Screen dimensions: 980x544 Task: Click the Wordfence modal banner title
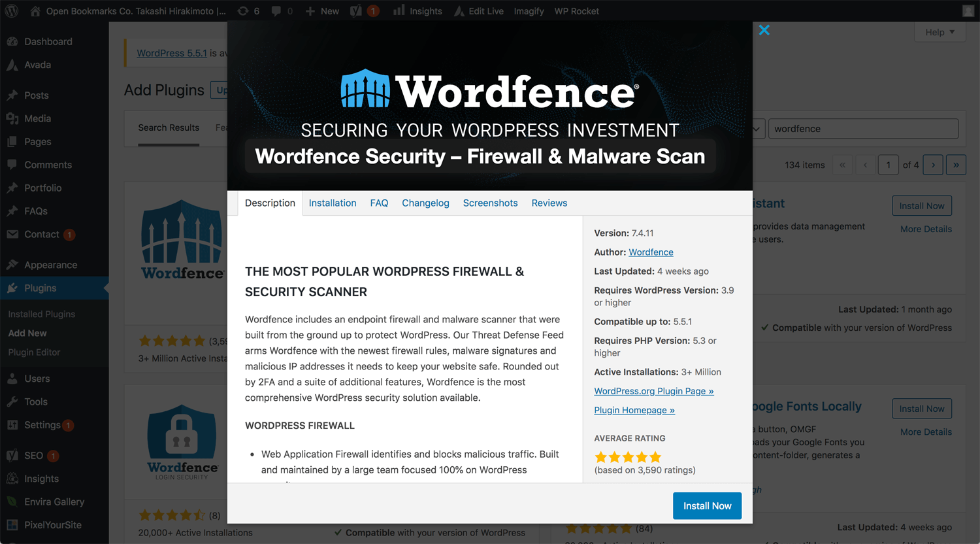(x=480, y=156)
